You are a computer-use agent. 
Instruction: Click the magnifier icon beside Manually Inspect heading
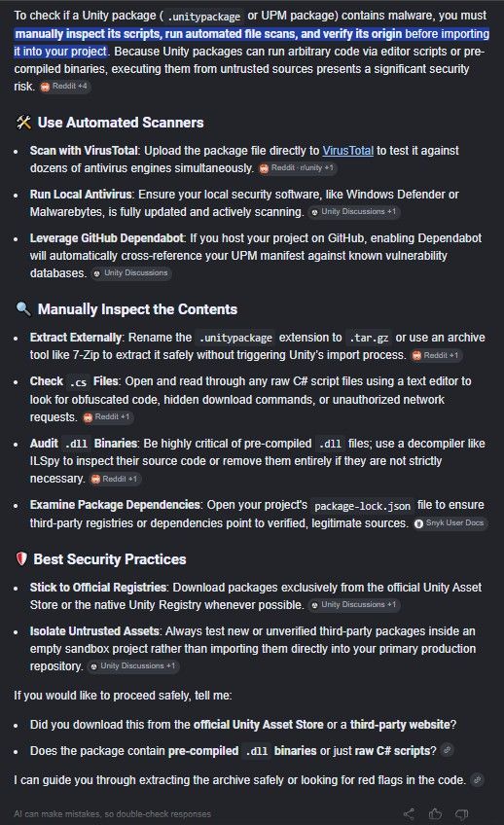click(23, 308)
